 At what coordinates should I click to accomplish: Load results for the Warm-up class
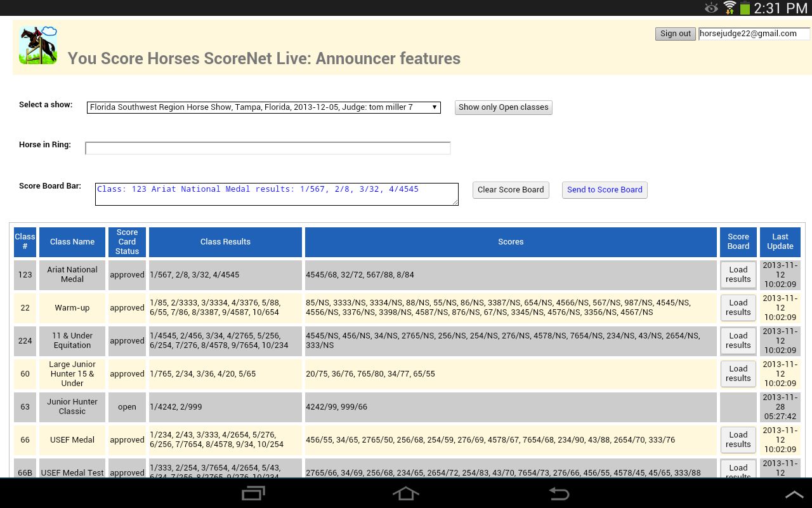[x=738, y=307]
